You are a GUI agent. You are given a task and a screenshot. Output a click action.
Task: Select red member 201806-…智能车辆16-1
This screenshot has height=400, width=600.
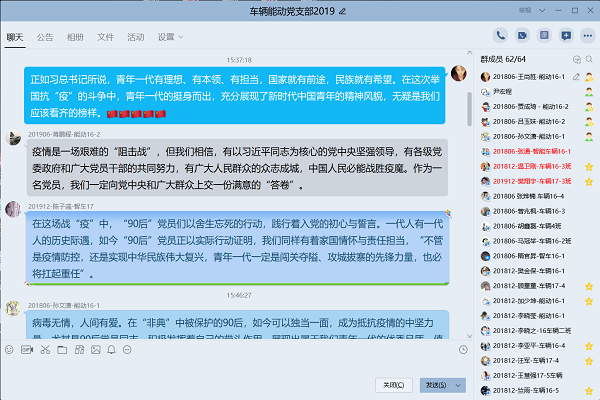[536, 152]
